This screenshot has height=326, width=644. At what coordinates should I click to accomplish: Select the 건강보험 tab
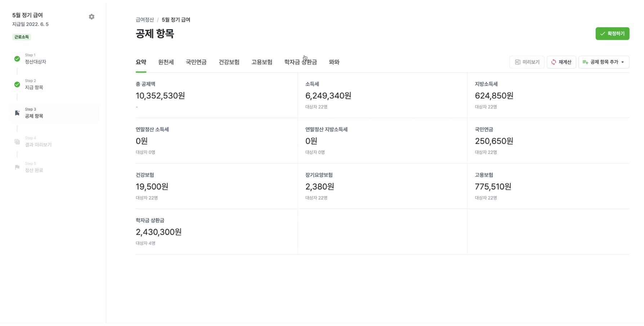(229, 62)
